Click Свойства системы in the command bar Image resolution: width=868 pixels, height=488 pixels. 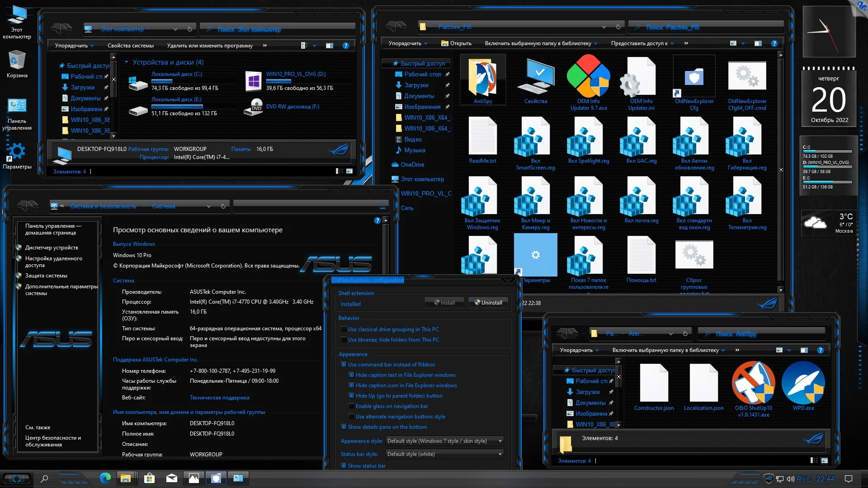coord(130,46)
